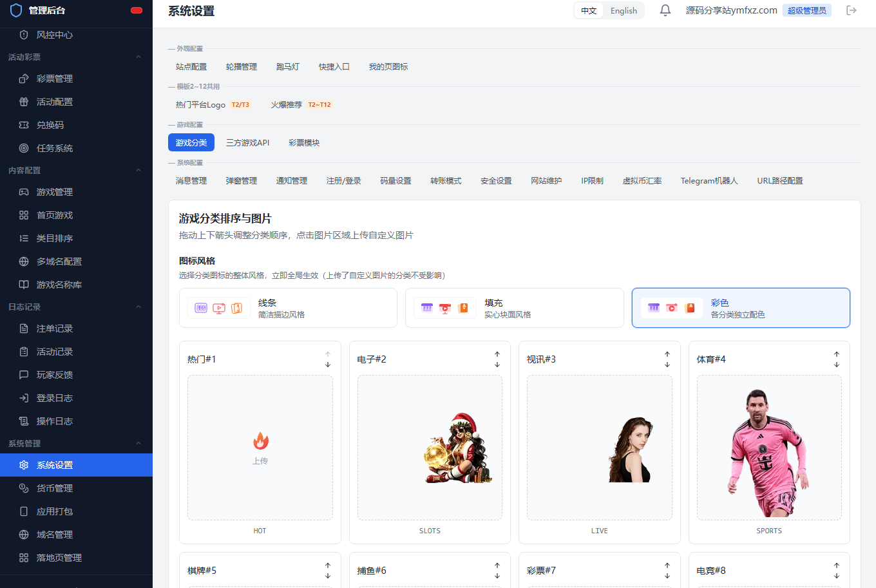Image resolution: width=876 pixels, height=588 pixels.
Task: Upload image for 热门#1 category
Action: [x=260, y=448]
